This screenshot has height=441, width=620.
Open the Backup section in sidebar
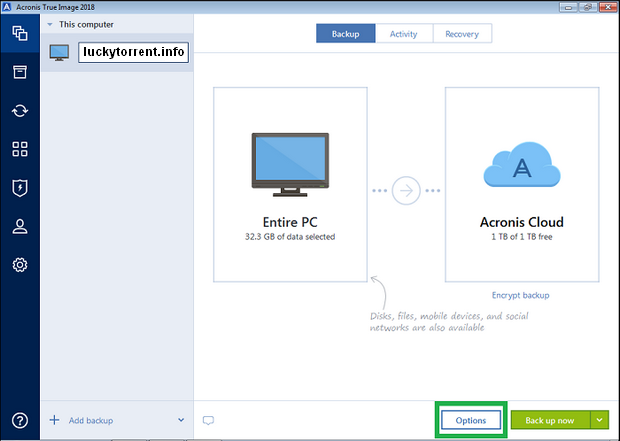[20, 33]
